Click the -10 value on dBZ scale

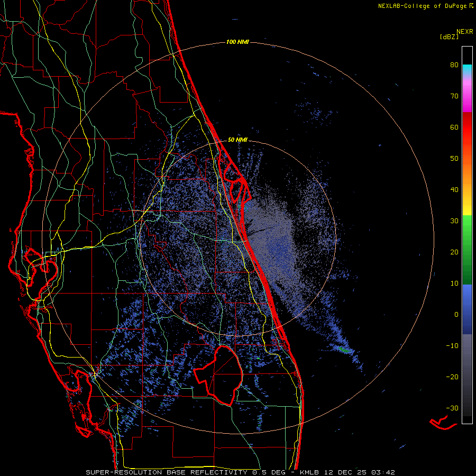pos(452,346)
